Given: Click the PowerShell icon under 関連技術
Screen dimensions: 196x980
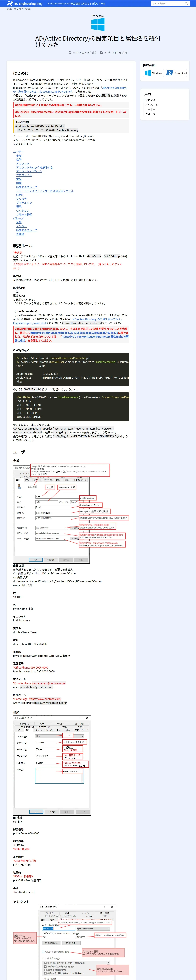Looking at the screenshot, I should [170, 73].
